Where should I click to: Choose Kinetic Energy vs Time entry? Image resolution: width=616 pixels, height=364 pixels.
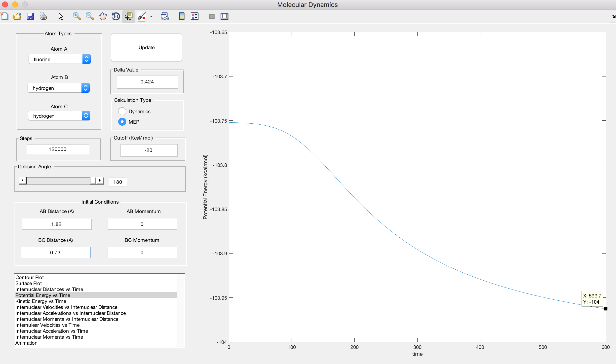41,301
